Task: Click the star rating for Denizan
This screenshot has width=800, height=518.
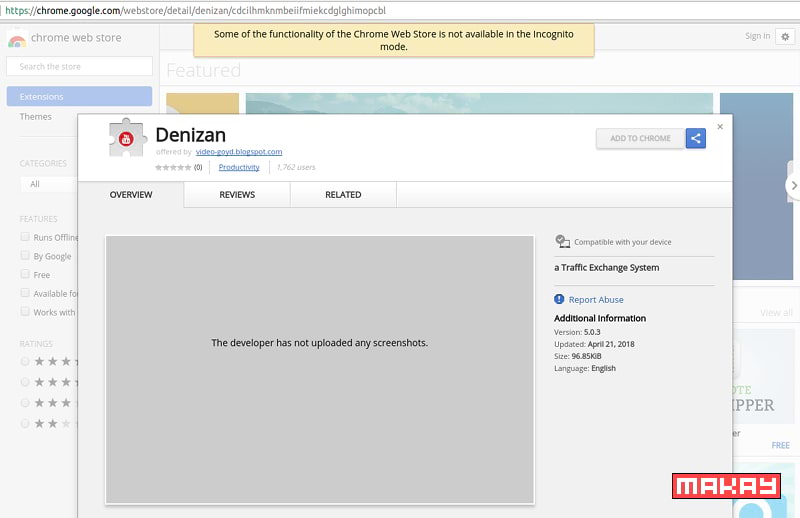Action: (x=173, y=167)
